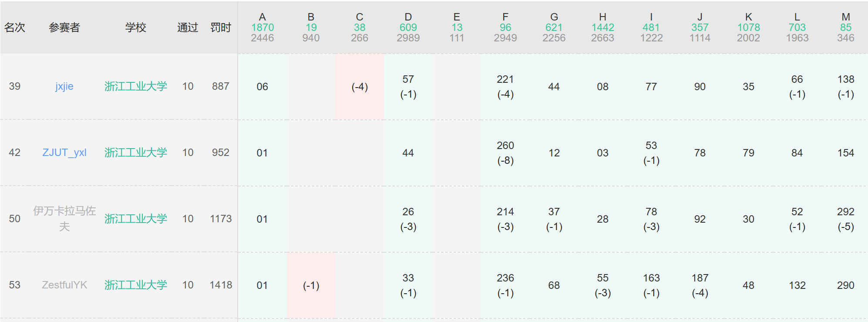Click the 罚时 column header

[221, 27]
